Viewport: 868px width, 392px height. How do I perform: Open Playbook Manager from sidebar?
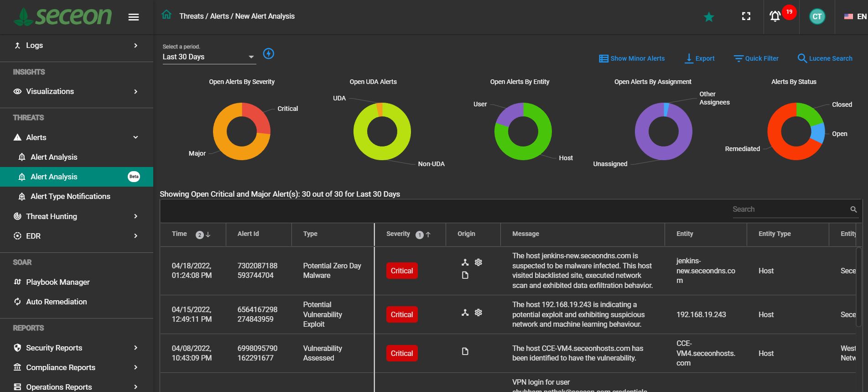pos(58,282)
